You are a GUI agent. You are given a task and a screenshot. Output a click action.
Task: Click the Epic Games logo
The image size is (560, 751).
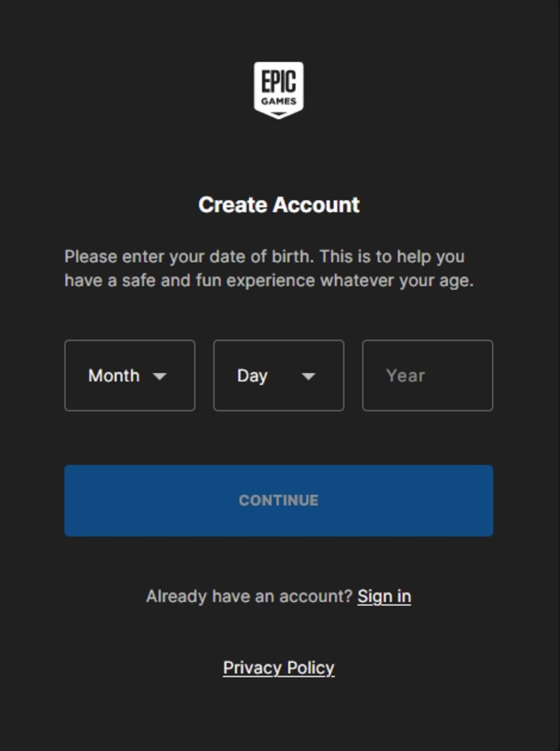pyautogui.click(x=279, y=90)
